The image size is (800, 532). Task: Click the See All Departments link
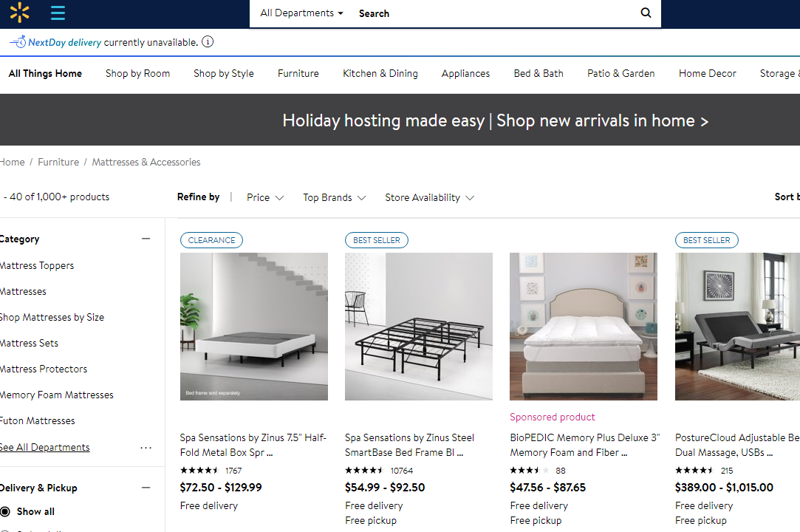(x=45, y=448)
